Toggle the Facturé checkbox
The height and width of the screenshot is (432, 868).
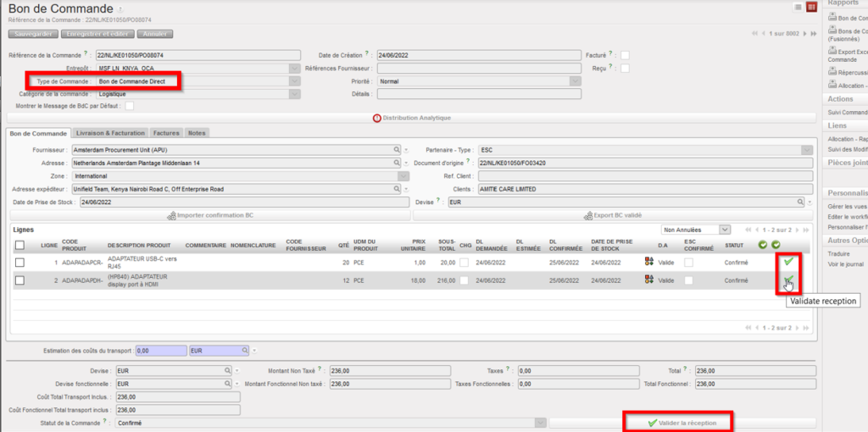point(625,55)
